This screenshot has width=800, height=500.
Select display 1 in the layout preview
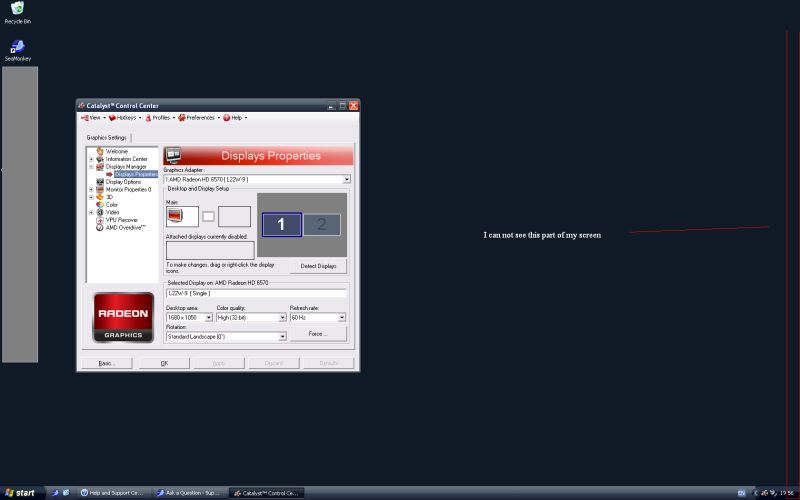click(x=282, y=224)
